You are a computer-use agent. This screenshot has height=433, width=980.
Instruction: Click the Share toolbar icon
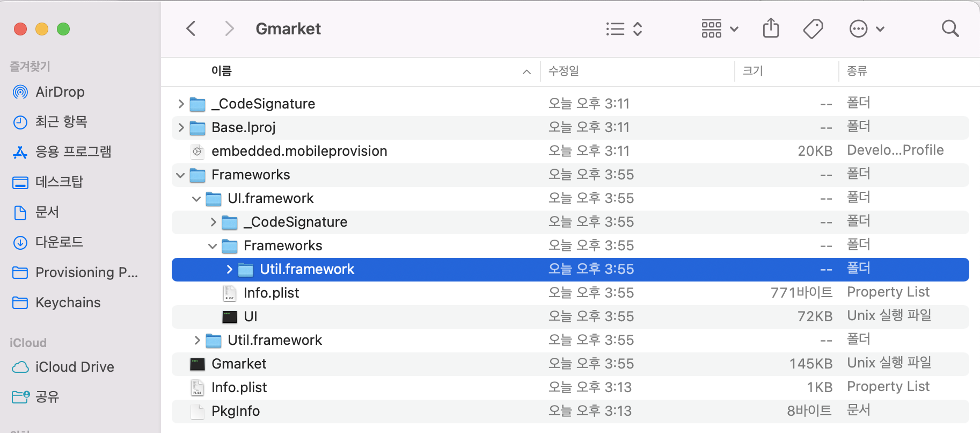(x=771, y=28)
